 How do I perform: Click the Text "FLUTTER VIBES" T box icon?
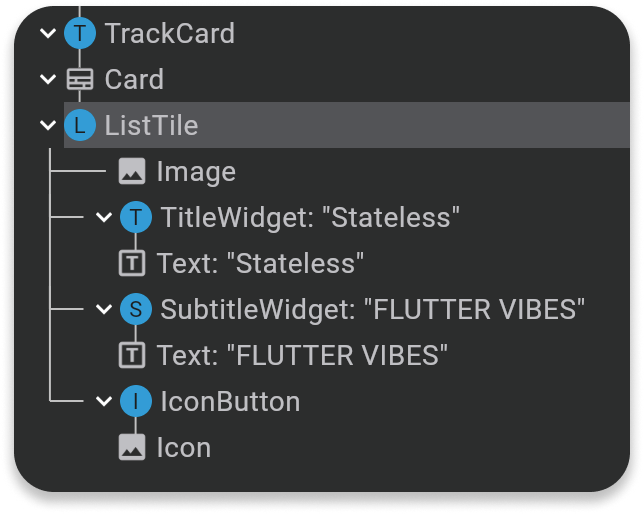point(132,355)
